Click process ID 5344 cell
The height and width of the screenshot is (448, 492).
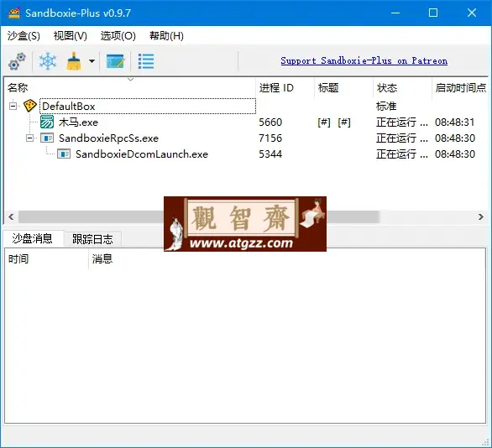(270, 154)
